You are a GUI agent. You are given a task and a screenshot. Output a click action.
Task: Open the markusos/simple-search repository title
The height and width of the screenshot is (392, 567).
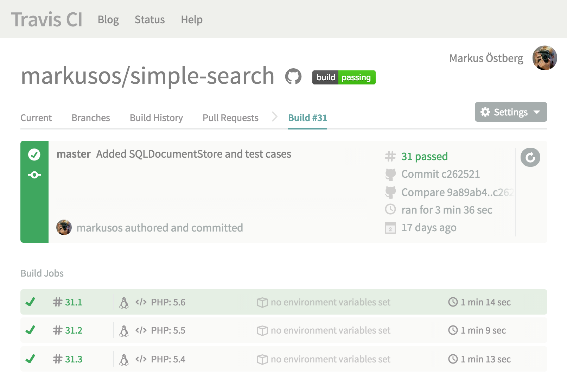pyautogui.click(x=147, y=76)
